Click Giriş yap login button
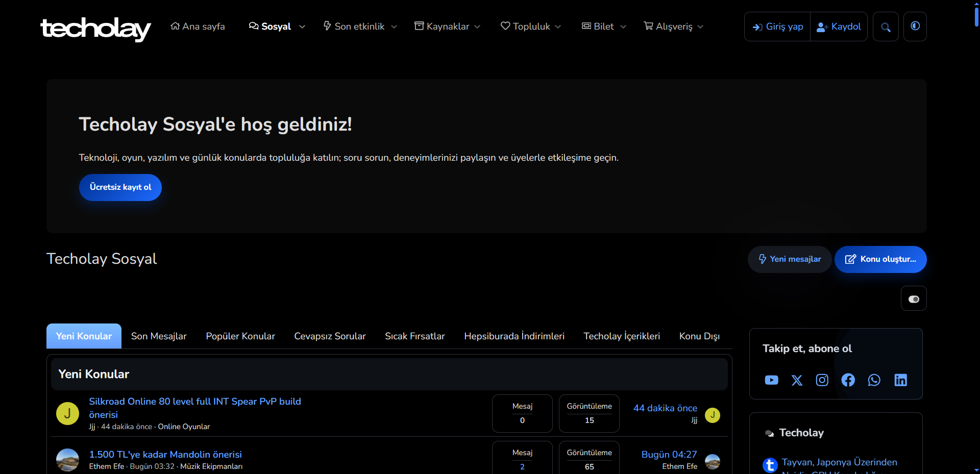 pyautogui.click(x=777, y=27)
